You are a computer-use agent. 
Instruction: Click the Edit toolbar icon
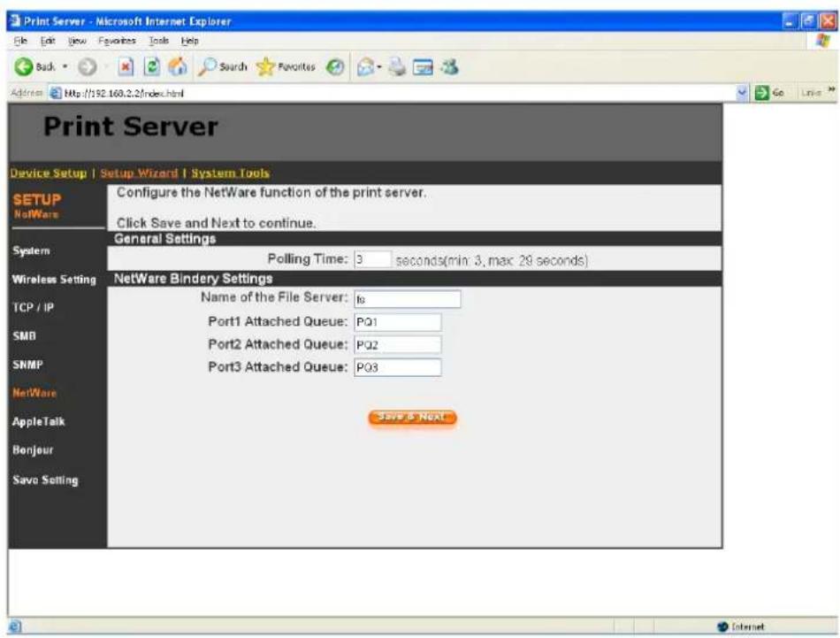click(423, 67)
